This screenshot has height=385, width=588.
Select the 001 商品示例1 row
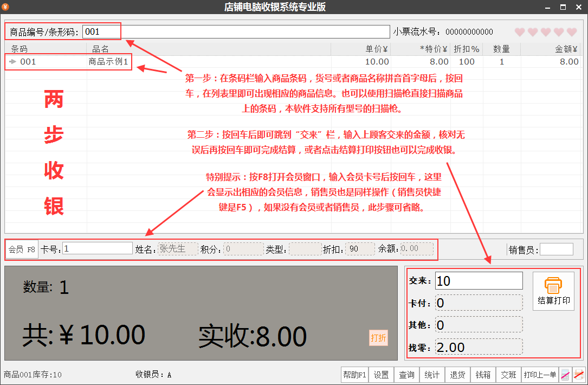pos(163,62)
